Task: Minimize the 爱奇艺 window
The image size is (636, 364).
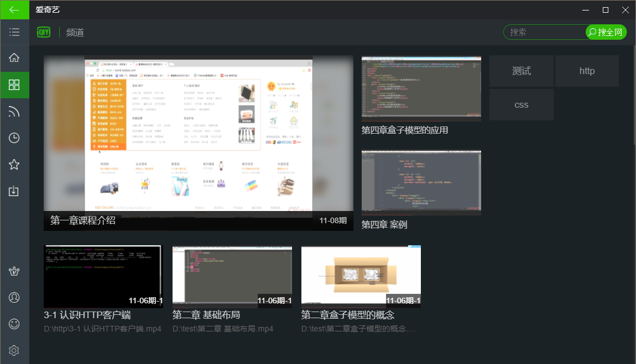Action: click(x=586, y=10)
